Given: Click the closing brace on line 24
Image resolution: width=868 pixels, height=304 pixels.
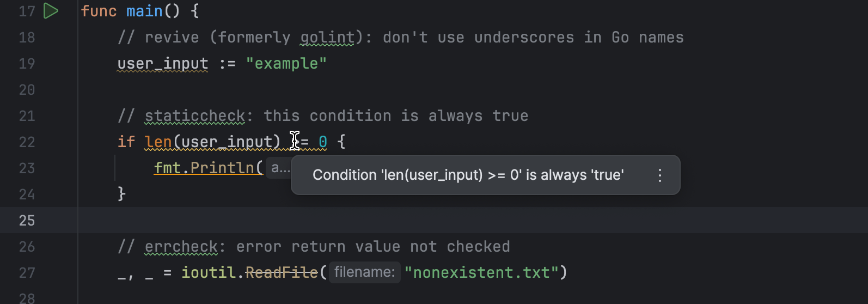Looking at the screenshot, I should tap(121, 194).
